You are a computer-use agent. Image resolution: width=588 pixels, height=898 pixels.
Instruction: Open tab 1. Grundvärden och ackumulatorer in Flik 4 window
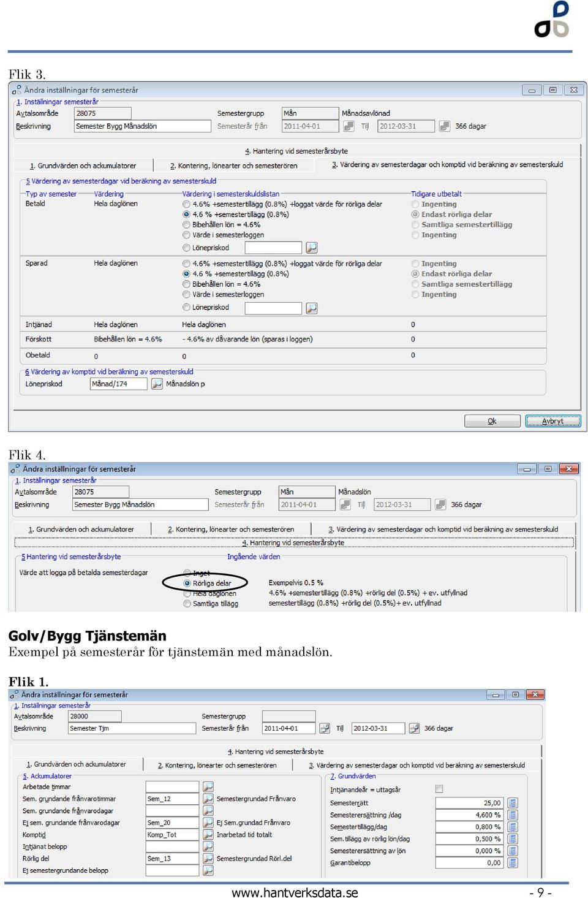[x=81, y=529]
